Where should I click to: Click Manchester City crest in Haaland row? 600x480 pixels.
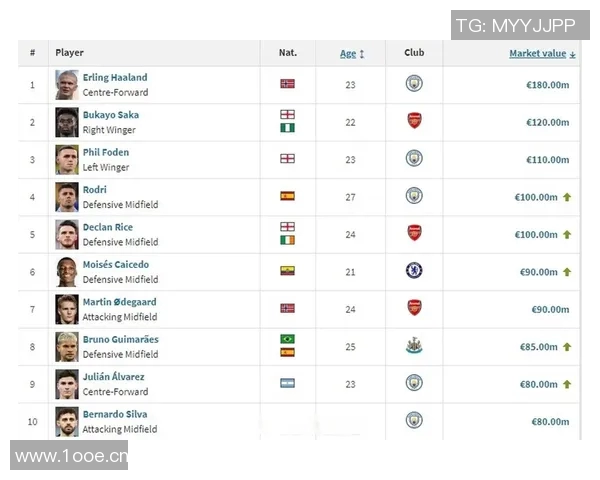click(414, 84)
